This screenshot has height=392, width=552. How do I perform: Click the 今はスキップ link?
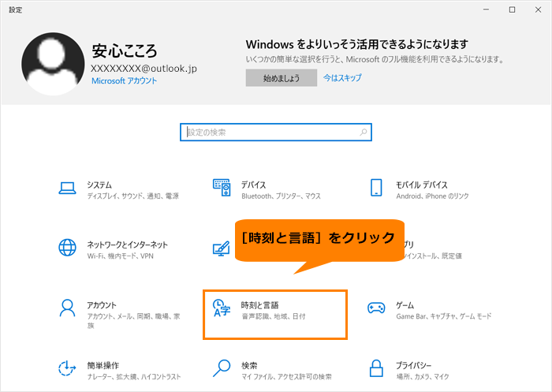342,77
